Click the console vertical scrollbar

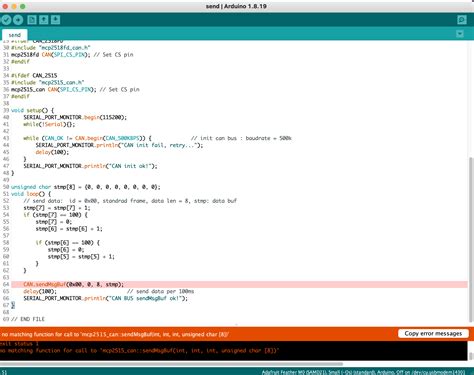(471, 351)
